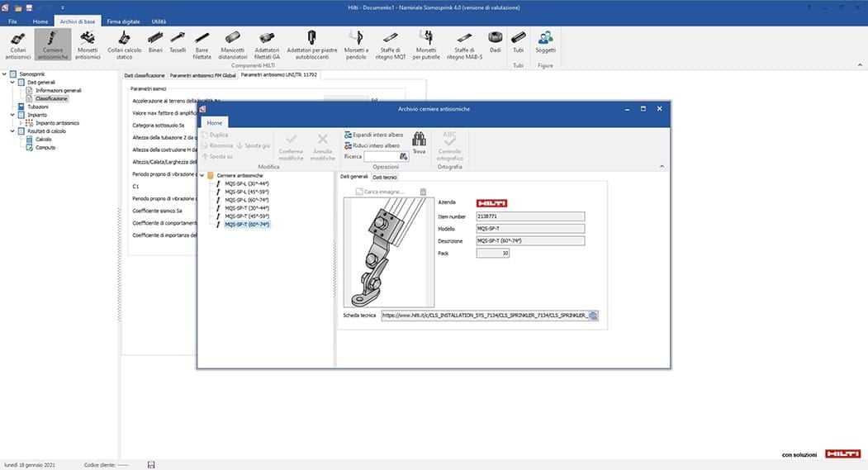868x470 pixels.
Task: Collapse the Impianto tree node
Action: click(x=12, y=115)
